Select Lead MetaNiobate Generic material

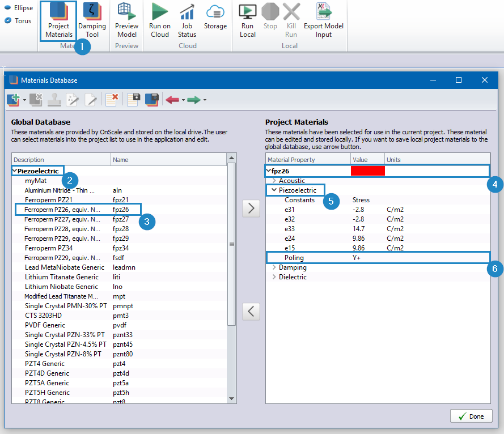[x=119, y=267]
